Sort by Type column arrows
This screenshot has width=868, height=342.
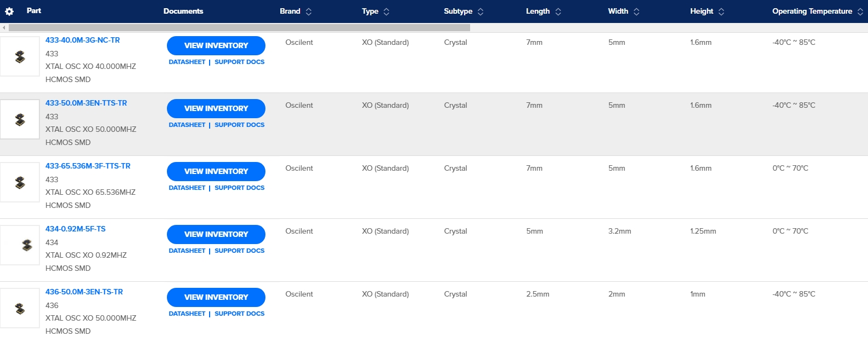[x=386, y=11]
